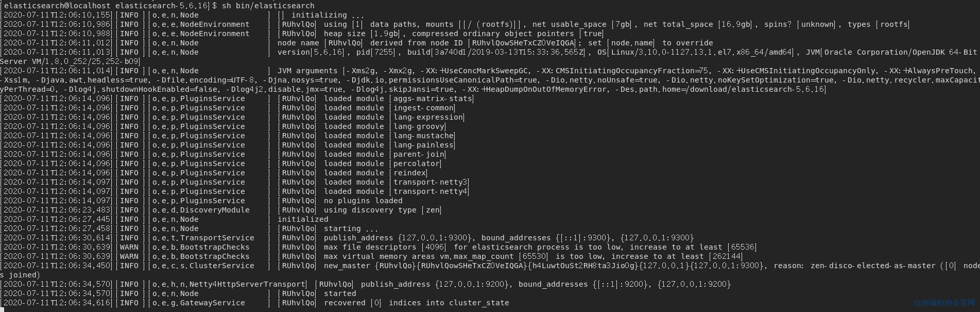This screenshot has width=980, height=312.
Task: Click the aggs-matrix-stats module name
Action: 433,98
